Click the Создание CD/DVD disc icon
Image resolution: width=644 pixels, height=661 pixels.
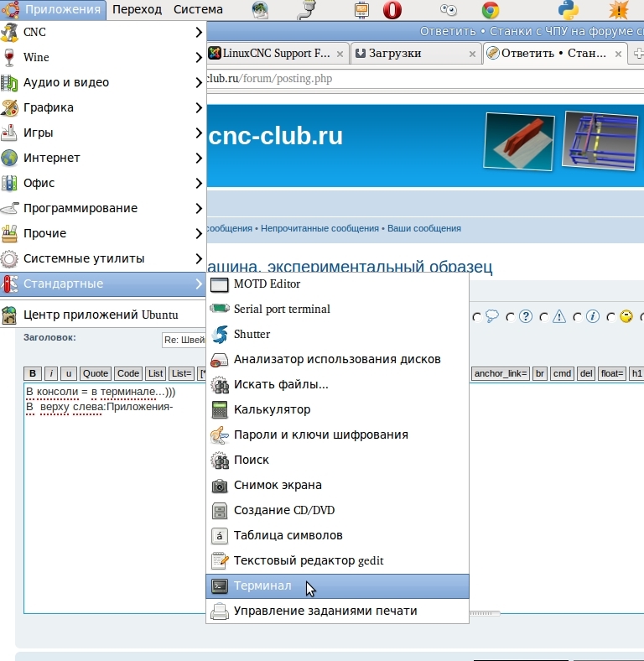[x=220, y=511]
